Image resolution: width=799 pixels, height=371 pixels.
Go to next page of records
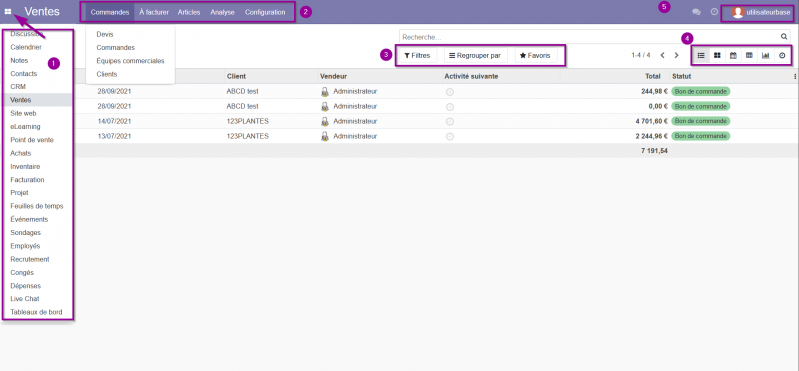(677, 55)
